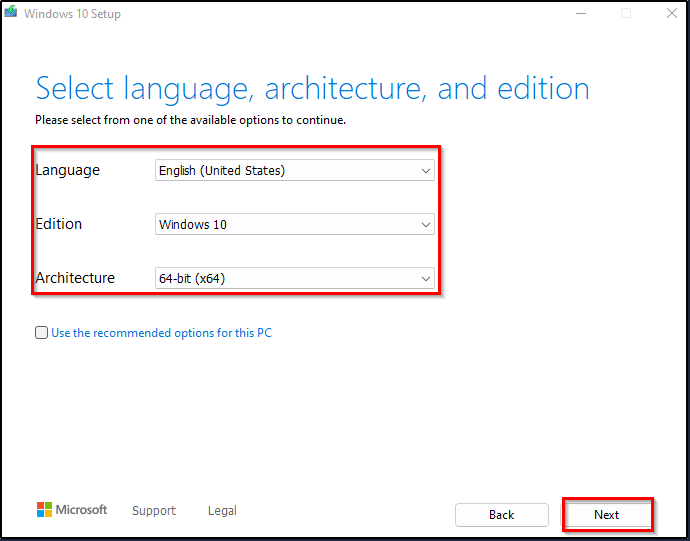690x541 pixels.
Task: Click the Edition dropdown chevron arrow
Action: point(426,225)
